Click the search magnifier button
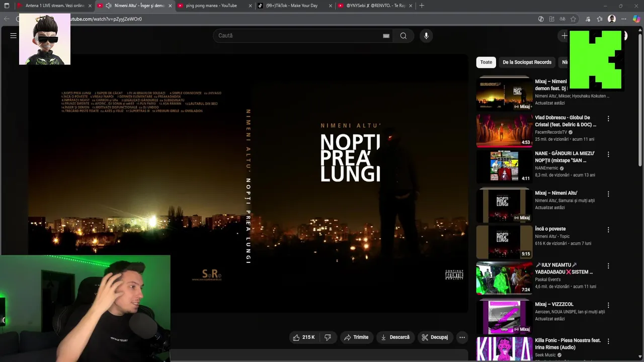Image resolution: width=644 pixels, height=362 pixels. [403, 36]
